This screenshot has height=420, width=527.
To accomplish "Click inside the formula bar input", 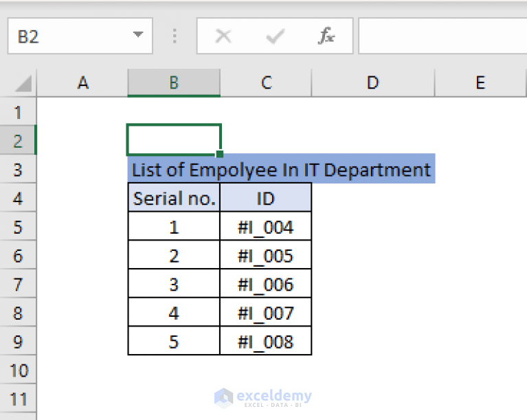I will (442, 36).
